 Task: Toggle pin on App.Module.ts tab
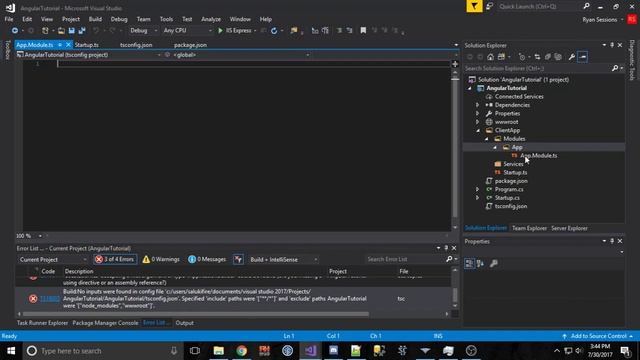tap(60, 45)
